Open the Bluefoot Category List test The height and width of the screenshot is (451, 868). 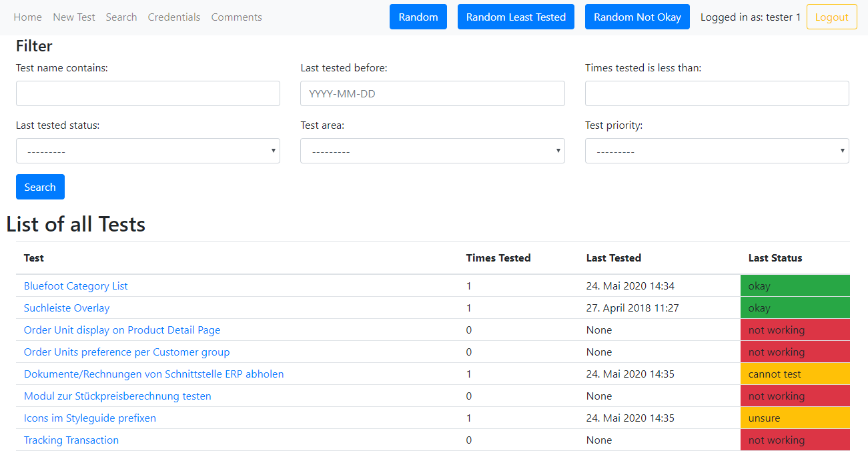click(x=75, y=286)
